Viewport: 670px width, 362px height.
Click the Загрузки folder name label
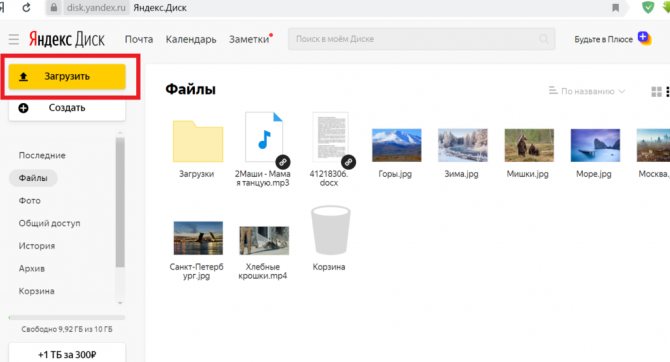197,174
